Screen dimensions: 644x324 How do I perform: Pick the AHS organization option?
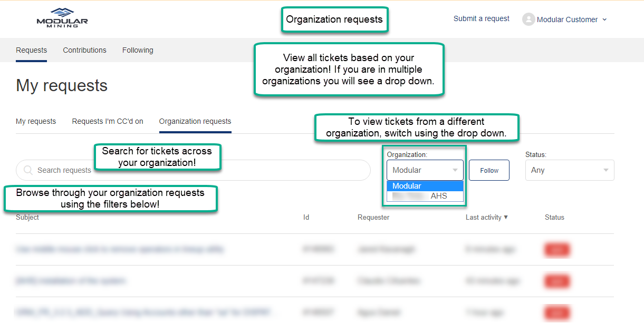pyautogui.click(x=425, y=196)
